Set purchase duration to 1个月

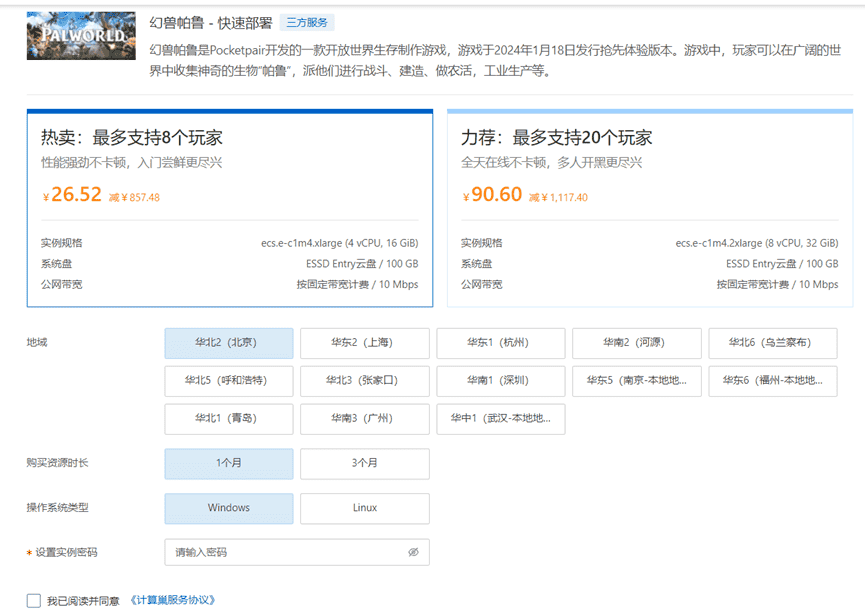pos(229,464)
